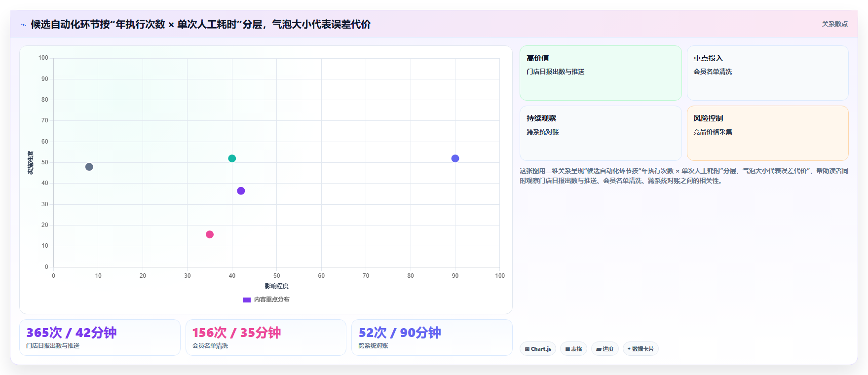Open the 风险控制 quadrant card
The image size is (868, 375).
[767, 133]
